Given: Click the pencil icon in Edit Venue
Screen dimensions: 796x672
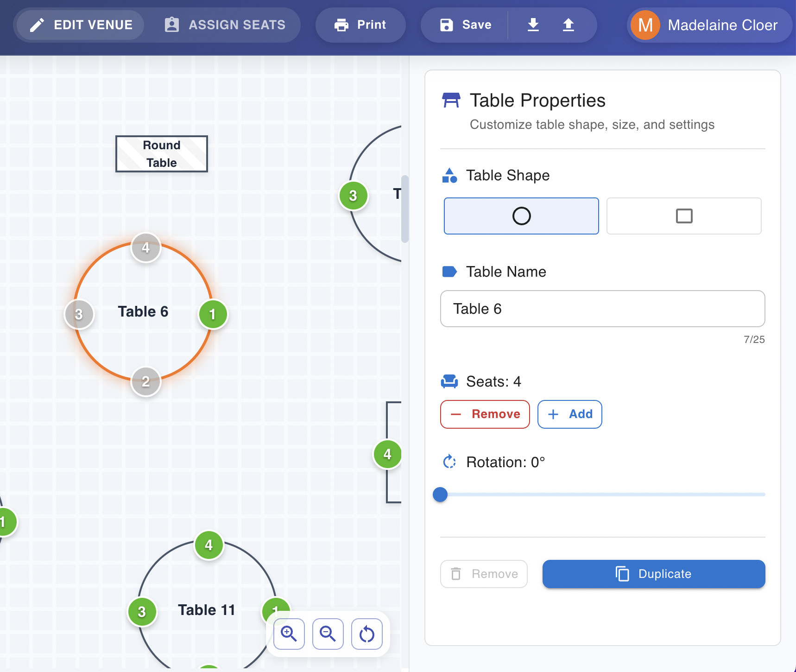Looking at the screenshot, I should point(37,25).
